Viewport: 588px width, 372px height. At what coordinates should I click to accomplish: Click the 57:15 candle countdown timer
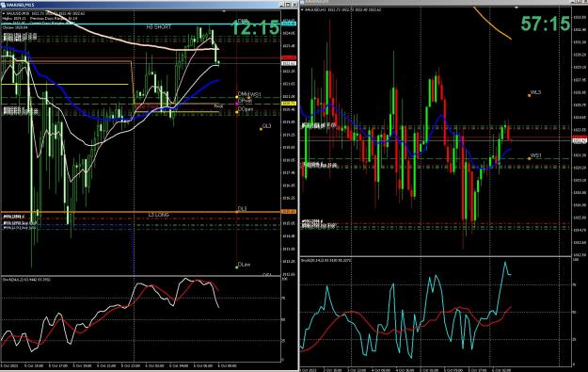(546, 24)
